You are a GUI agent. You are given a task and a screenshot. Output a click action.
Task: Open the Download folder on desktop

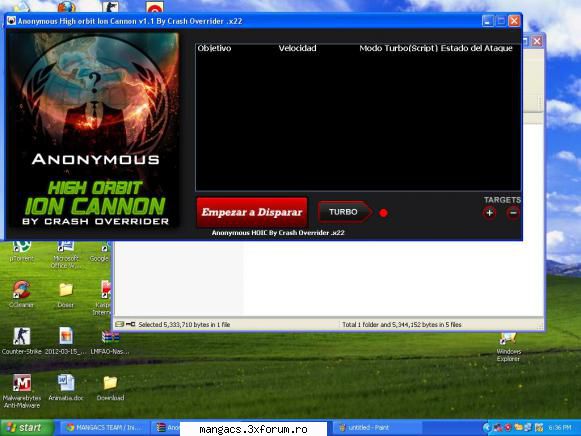(110, 388)
